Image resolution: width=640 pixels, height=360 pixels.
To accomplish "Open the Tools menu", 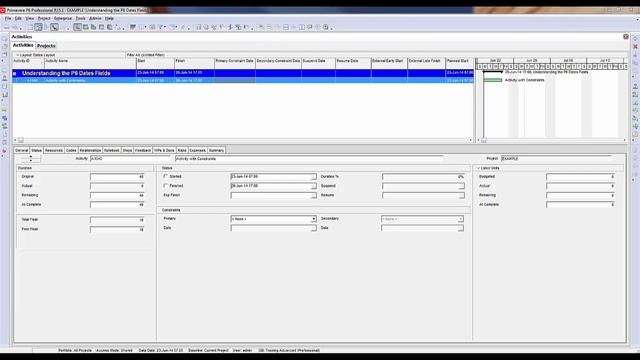I will tap(80, 18).
